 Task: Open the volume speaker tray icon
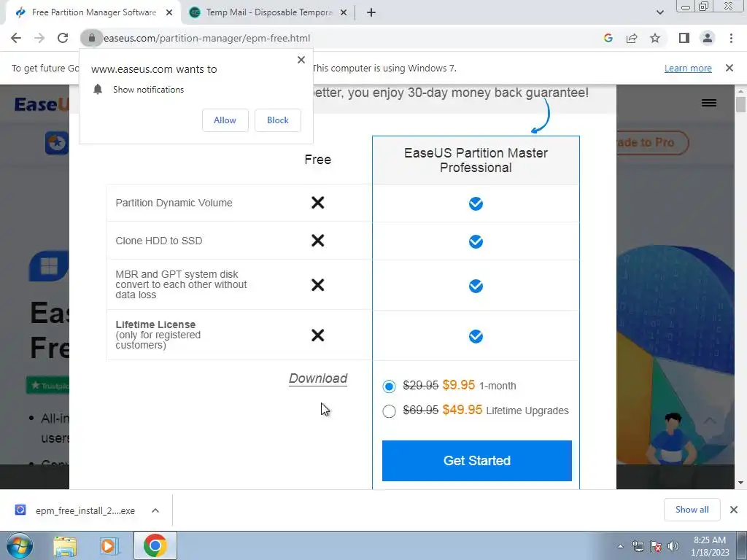(673, 546)
